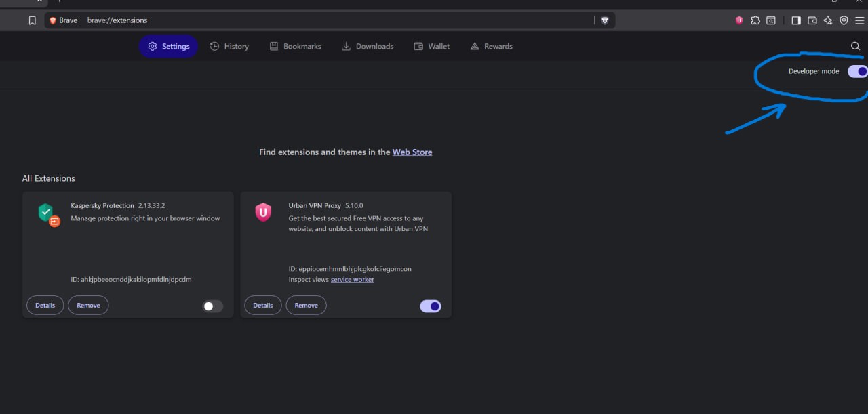Open the Extensions puzzle-piece menu
The height and width of the screenshot is (414, 868).
point(755,20)
